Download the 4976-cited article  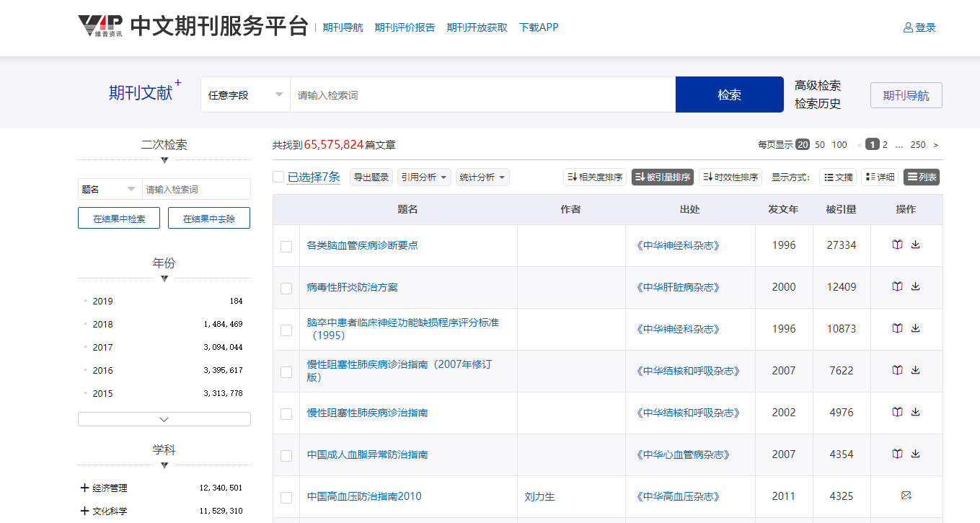click(x=915, y=412)
